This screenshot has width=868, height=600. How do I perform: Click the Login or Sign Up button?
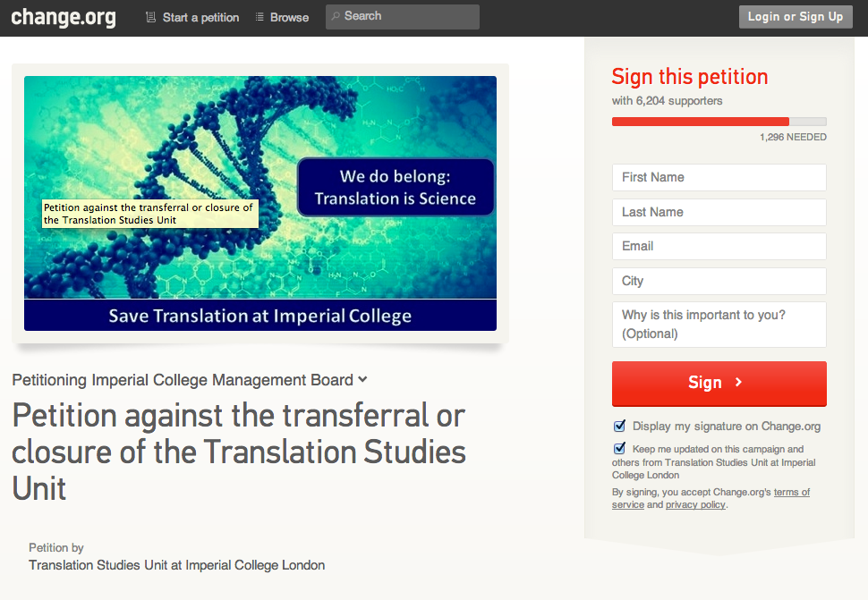(795, 16)
